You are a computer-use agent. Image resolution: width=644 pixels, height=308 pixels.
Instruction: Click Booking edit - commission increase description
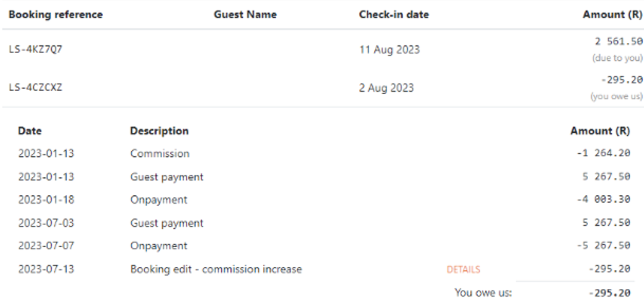[x=216, y=269]
